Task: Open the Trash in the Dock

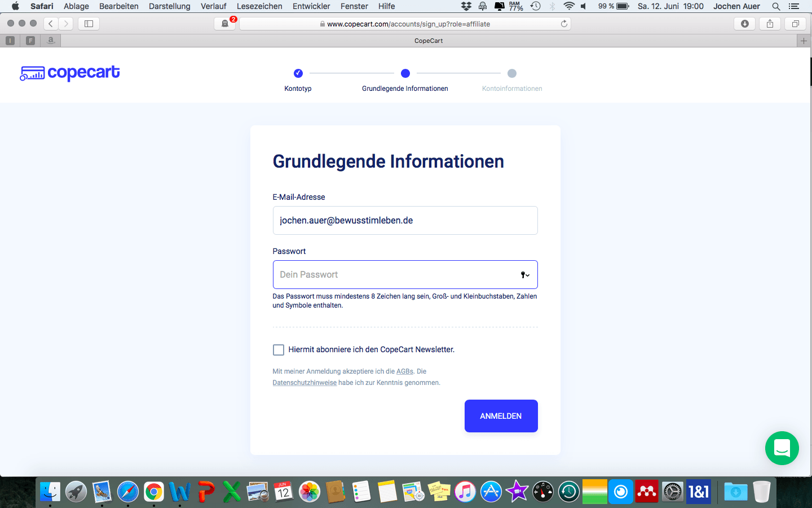Action: 761,492
